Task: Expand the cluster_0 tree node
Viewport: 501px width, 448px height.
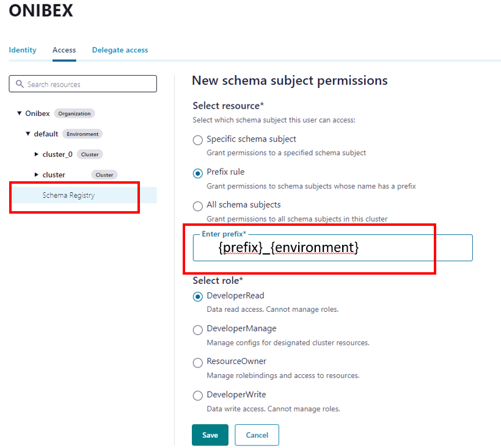Action: pyautogui.click(x=37, y=154)
